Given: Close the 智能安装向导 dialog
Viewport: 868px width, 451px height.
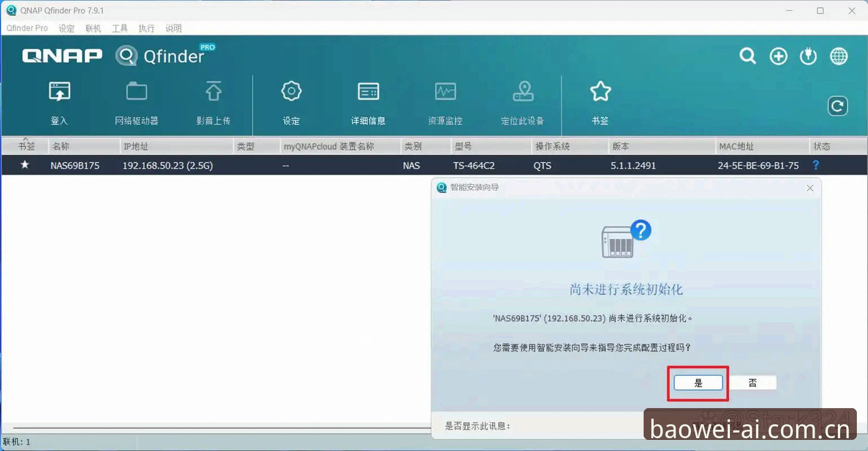Looking at the screenshot, I should tap(810, 188).
